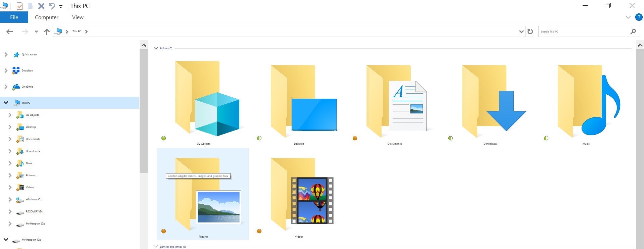The image size is (644, 249).
Task: Select Dropbox in the navigation pane
Action: pyautogui.click(x=27, y=70)
